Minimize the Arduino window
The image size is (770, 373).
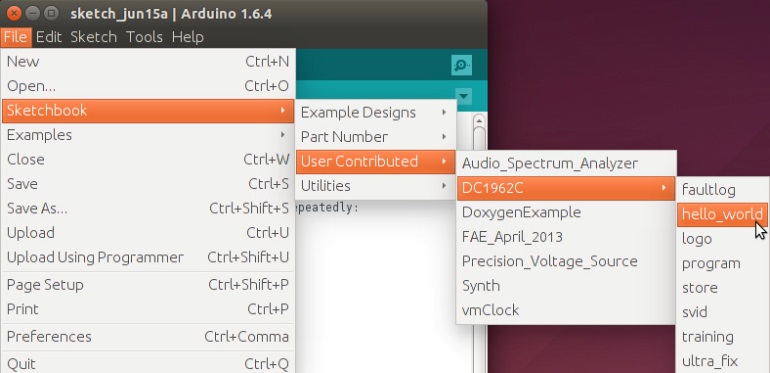[x=33, y=13]
